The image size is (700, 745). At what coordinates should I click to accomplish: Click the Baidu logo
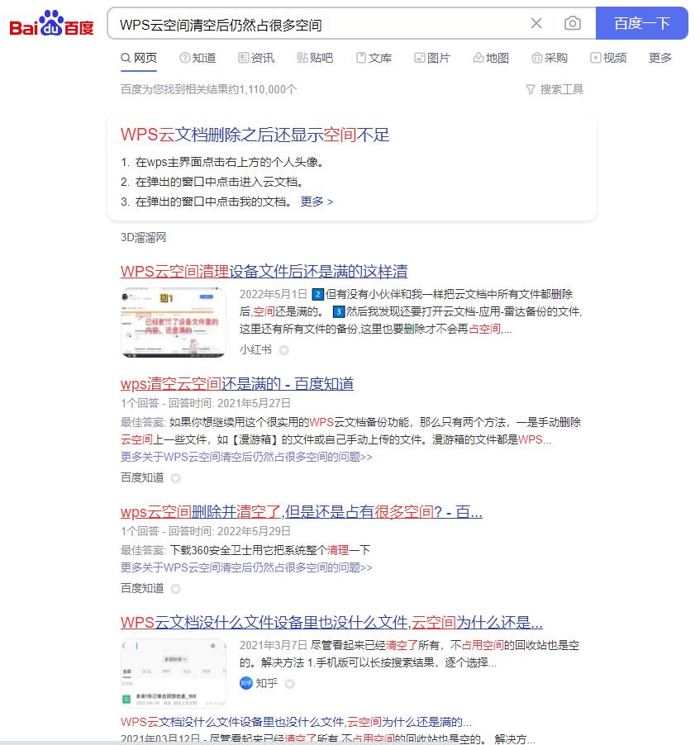[51, 24]
